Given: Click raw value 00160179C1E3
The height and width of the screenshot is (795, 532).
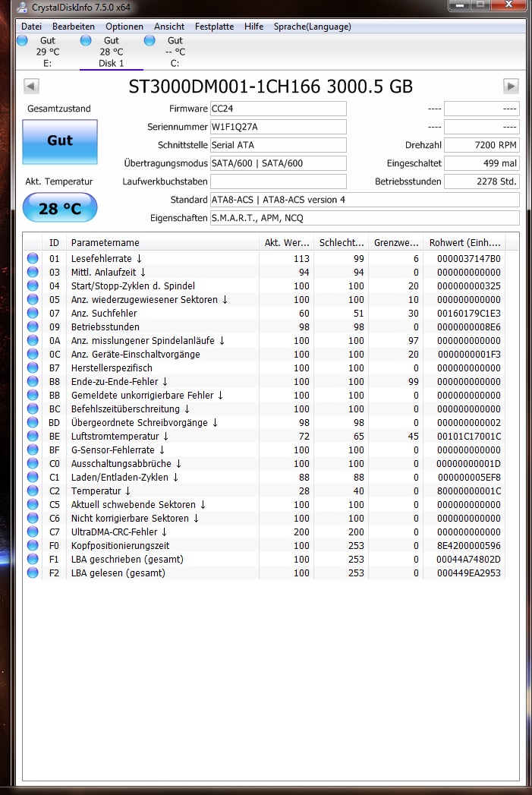Looking at the screenshot, I should pos(469,314).
